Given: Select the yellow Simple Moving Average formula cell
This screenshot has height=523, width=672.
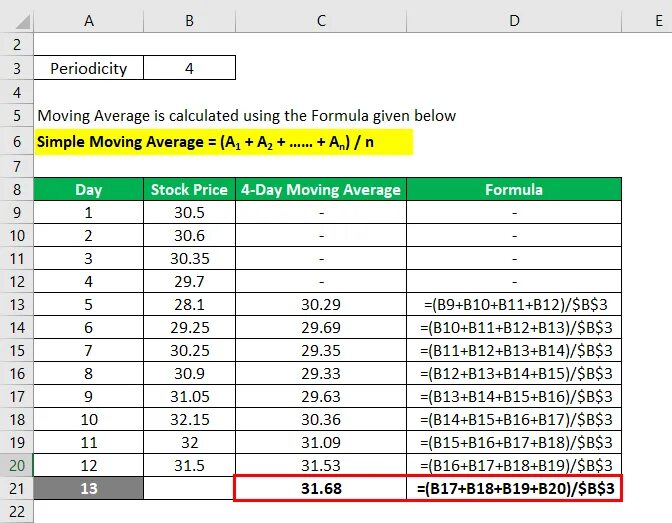Looking at the screenshot, I should coord(223,141).
